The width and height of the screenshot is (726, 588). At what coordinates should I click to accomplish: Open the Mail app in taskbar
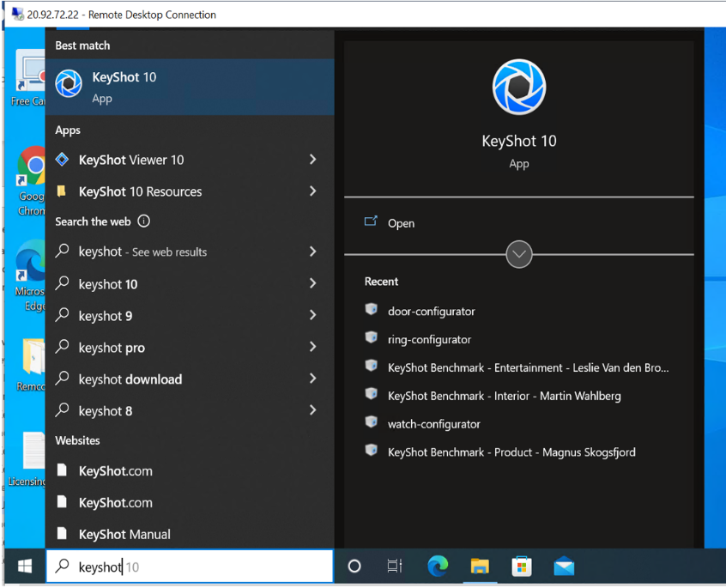pos(563,566)
